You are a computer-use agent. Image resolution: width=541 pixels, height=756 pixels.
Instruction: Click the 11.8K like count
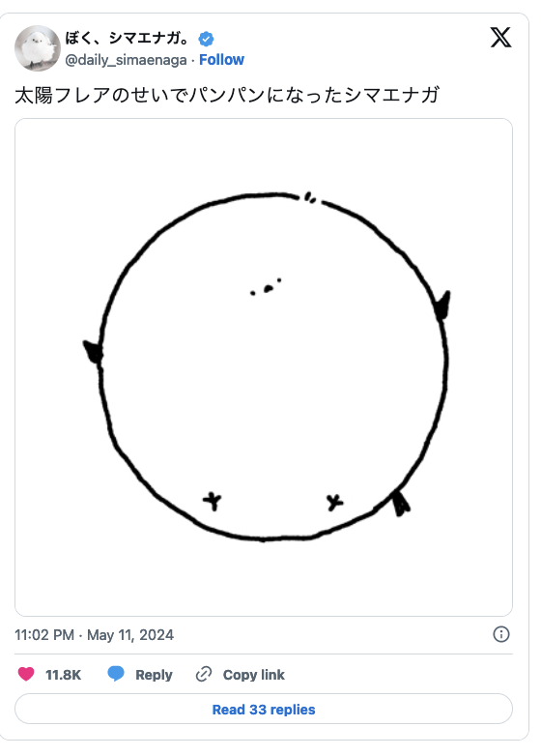(x=63, y=675)
